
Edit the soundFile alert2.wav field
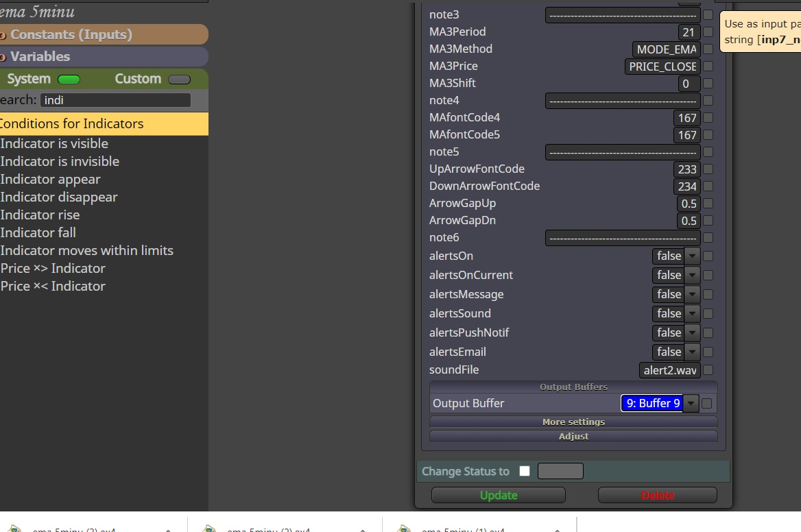[x=670, y=370]
